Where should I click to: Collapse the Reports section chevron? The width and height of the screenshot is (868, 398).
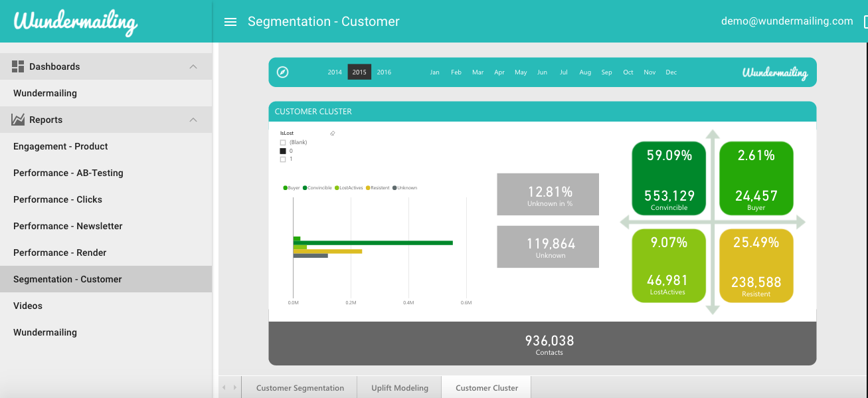tap(193, 120)
